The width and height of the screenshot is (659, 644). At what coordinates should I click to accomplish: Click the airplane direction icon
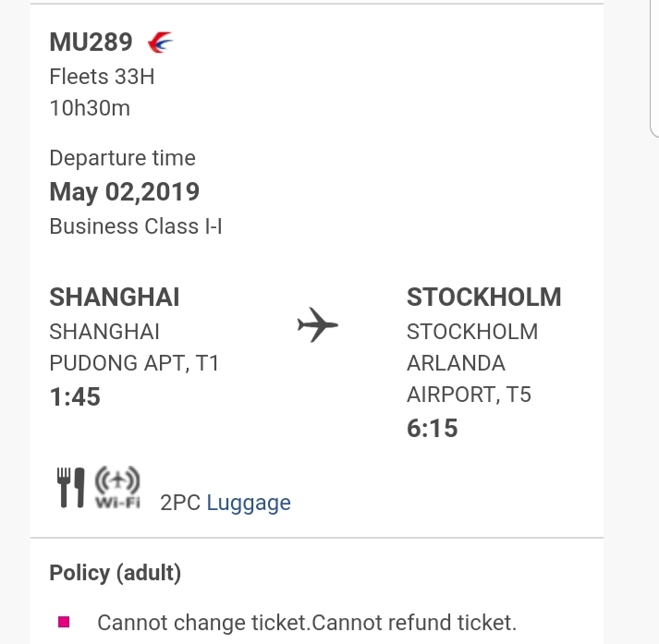click(x=317, y=325)
